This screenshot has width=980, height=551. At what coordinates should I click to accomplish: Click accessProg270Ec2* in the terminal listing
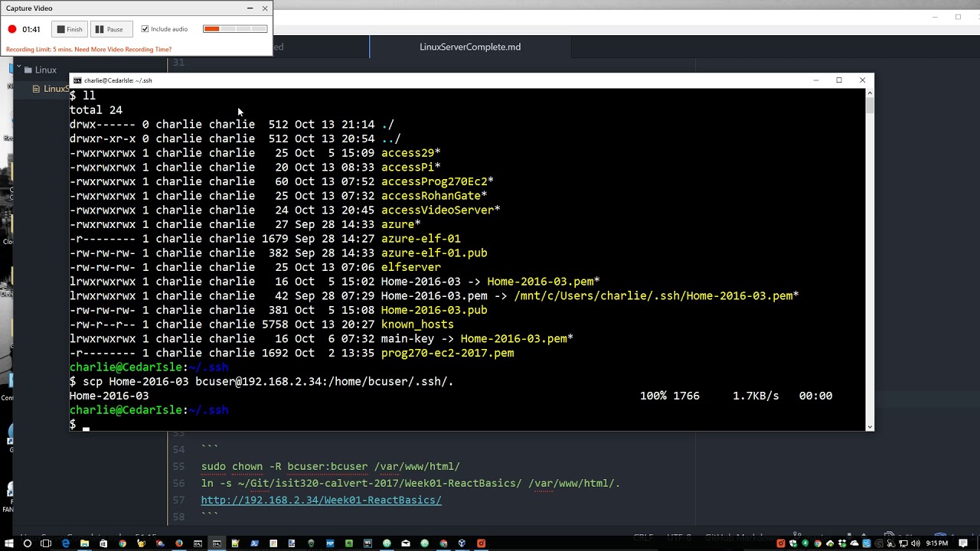(x=437, y=181)
